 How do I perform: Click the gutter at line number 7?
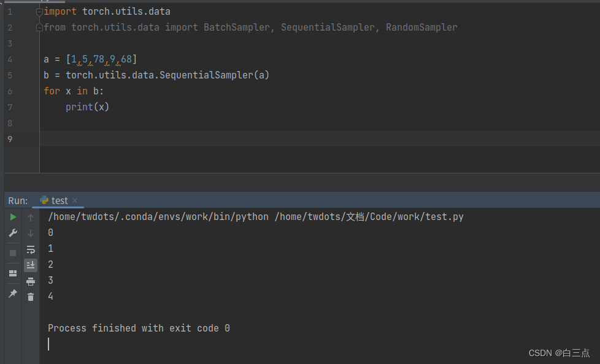[10, 107]
